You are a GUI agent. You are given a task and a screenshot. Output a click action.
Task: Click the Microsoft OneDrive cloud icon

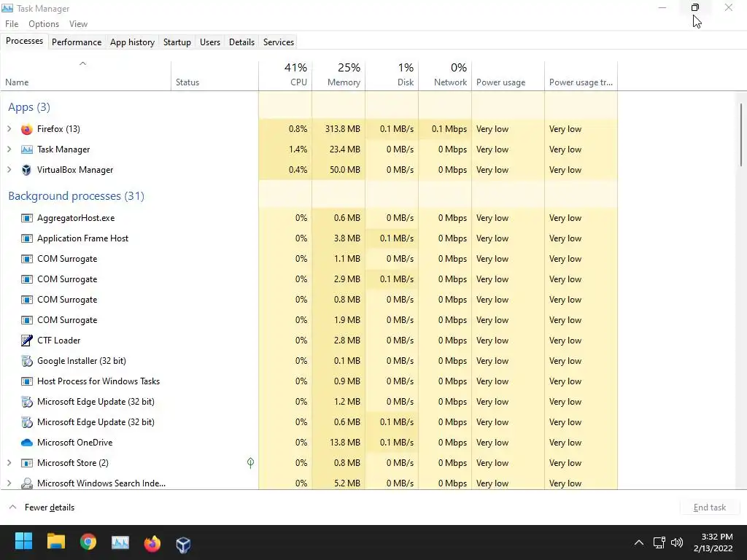27,443
